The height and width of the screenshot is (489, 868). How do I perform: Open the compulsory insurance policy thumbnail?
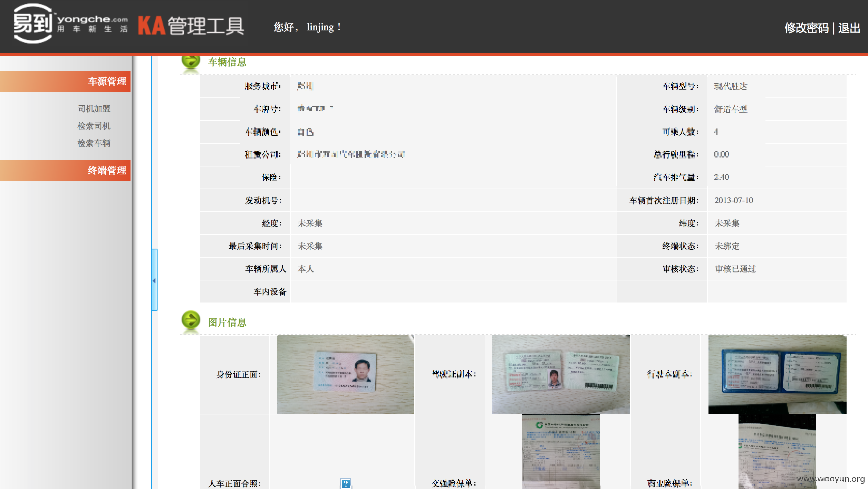point(561,451)
